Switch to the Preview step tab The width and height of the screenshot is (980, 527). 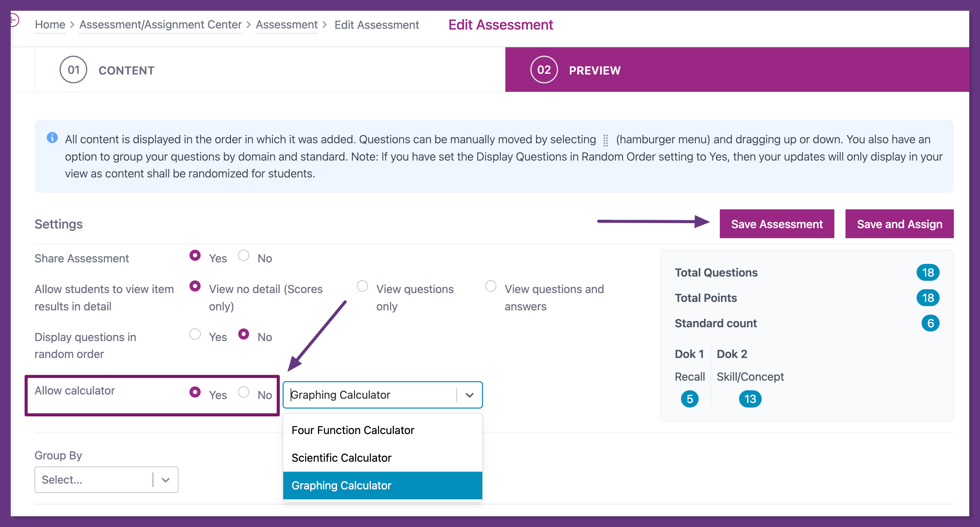[x=594, y=70]
